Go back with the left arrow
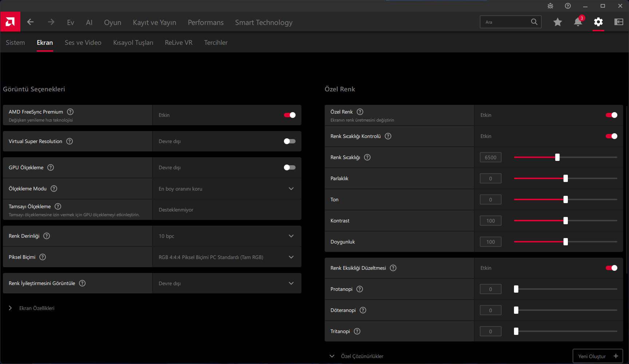This screenshot has width=629, height=364. [30, 22]
